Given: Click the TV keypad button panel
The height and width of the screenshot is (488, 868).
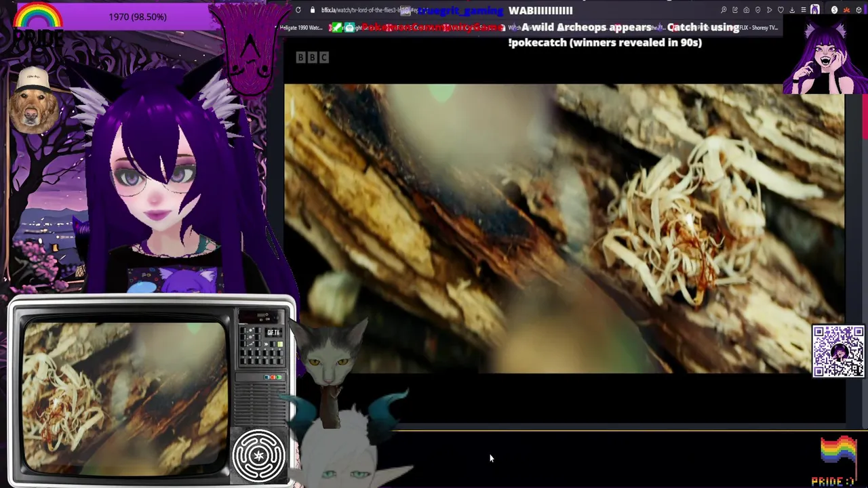Looking at the screenshot, I should [262, 345].
